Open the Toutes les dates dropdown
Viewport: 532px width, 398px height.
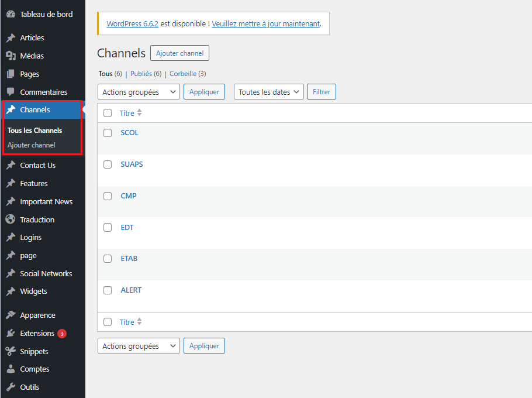pyautogui.click(x=268, y=92)
